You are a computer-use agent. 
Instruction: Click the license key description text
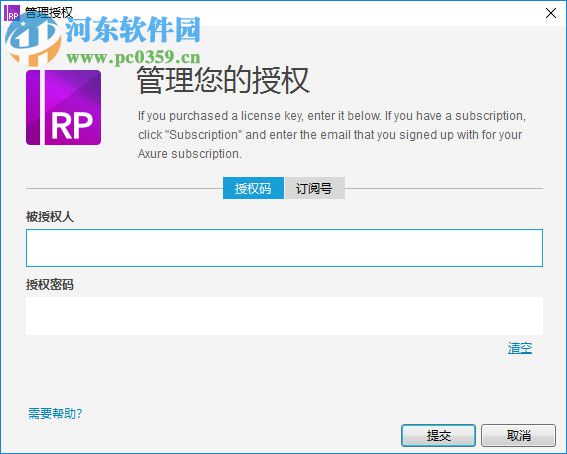pos(332,135)
